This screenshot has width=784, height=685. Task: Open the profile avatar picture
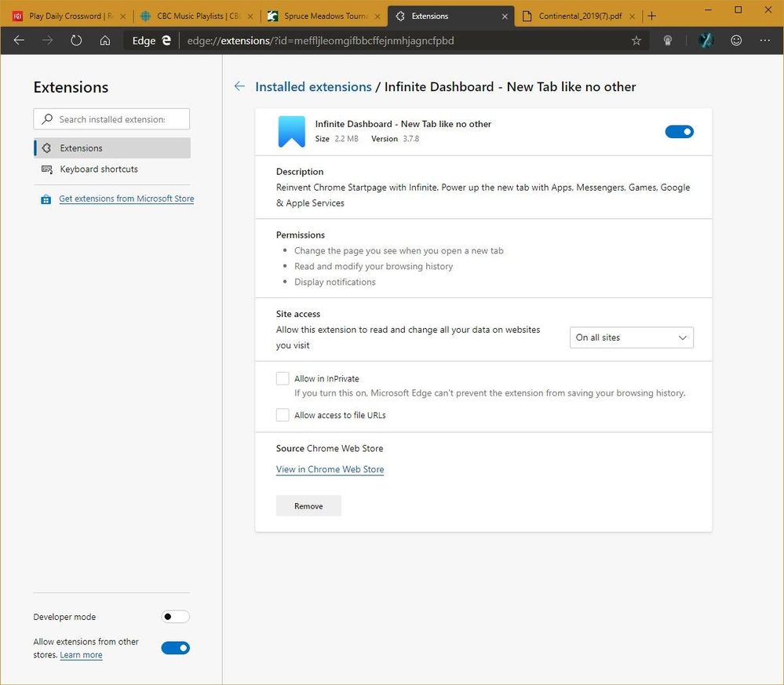(x=706, y=41)
